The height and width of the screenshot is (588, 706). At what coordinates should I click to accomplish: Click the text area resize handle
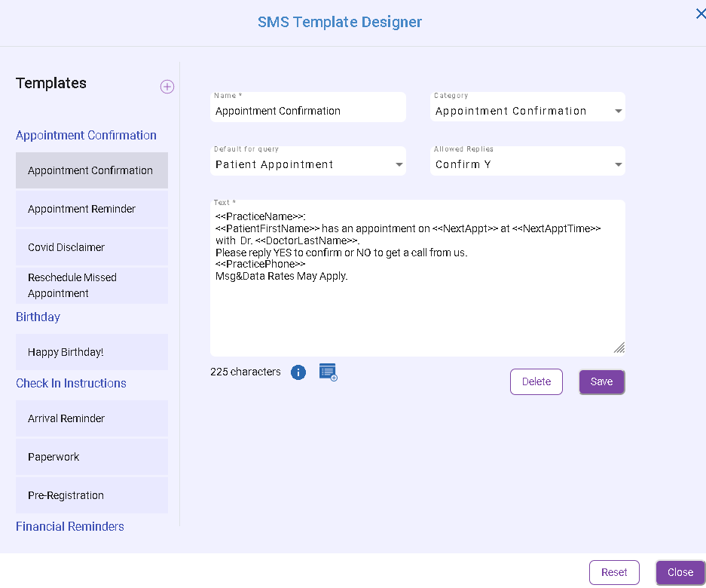(x=619, y=348)
